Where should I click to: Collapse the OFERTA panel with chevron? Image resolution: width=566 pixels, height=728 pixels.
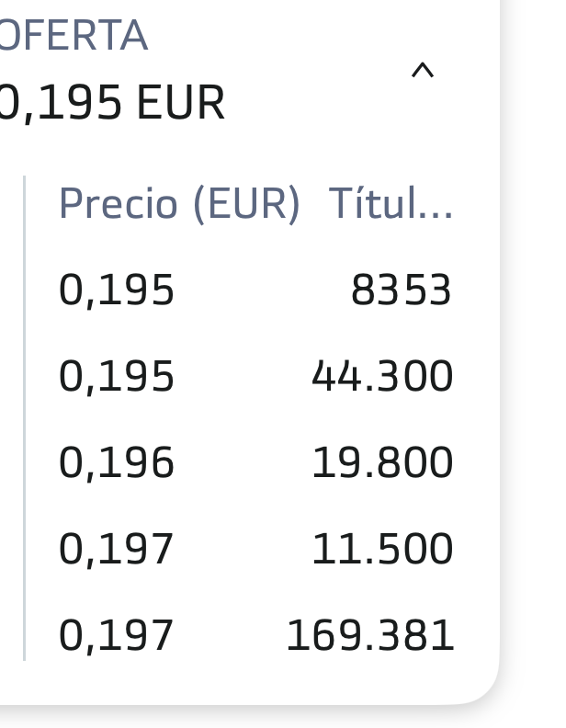click(x=423, y=71)
